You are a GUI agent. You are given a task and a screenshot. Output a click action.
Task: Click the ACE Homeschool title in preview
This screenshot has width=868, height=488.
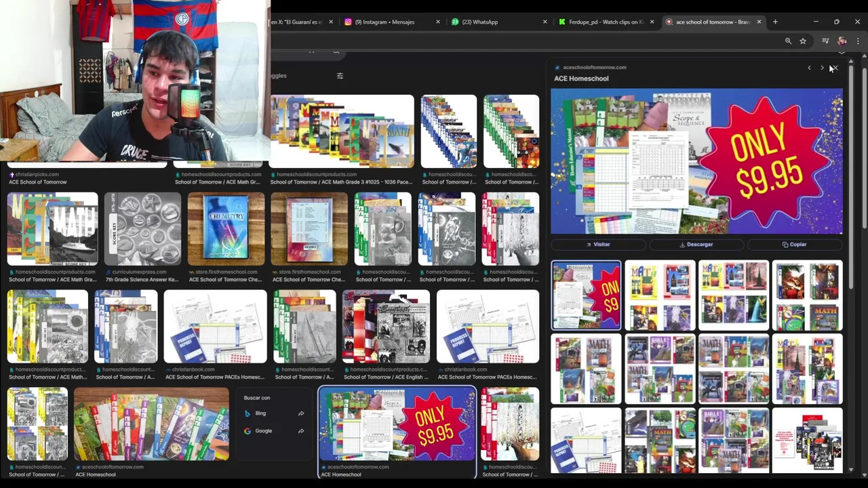(581, 79)
